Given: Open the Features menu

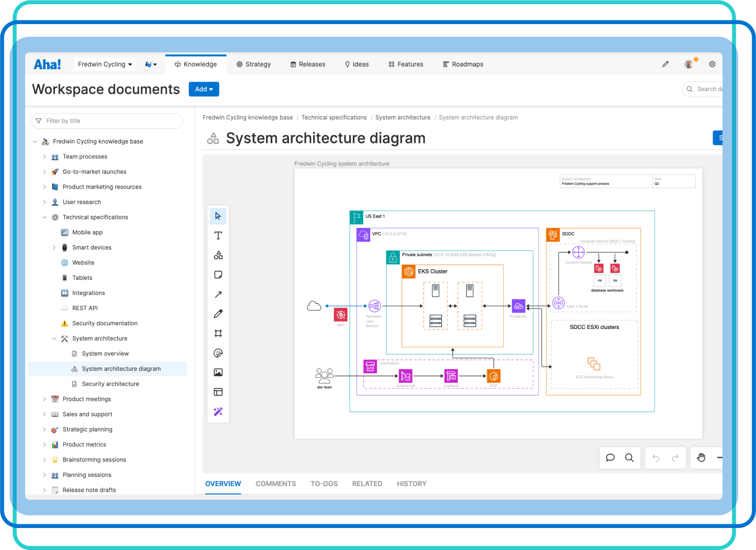Looking at the screenshot, I should coord(406,64).
